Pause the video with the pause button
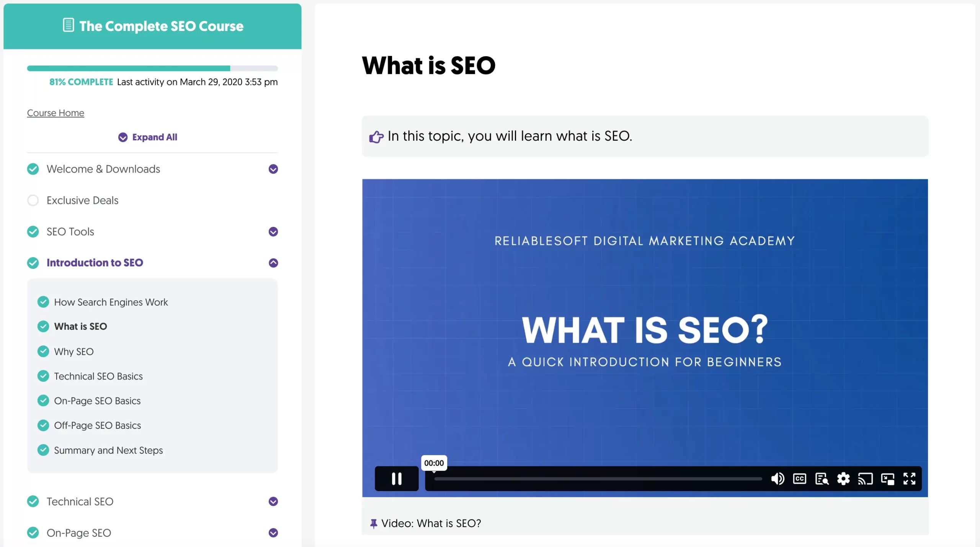The width and height of the screenshot is (980, 547). coord(396,479)
